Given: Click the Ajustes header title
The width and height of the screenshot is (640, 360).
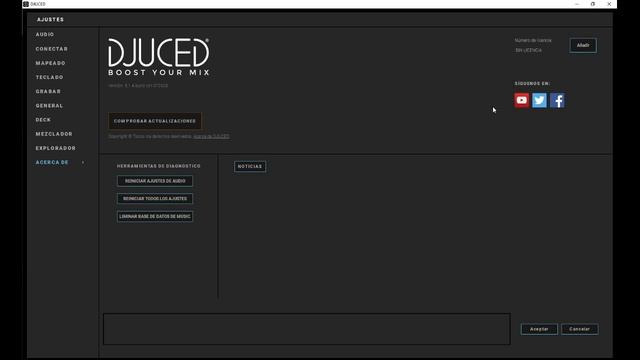Looking at the screenshot, I should (50, 20).
